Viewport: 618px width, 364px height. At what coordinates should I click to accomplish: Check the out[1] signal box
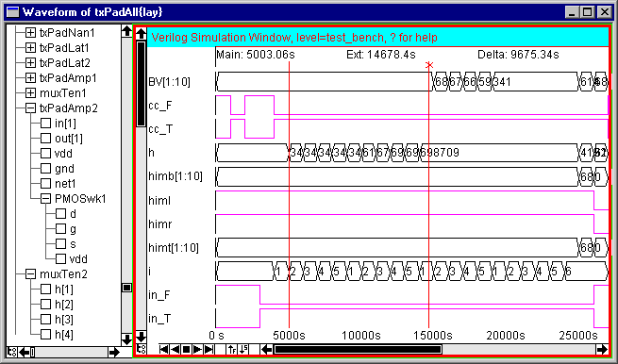coord(45,139)
